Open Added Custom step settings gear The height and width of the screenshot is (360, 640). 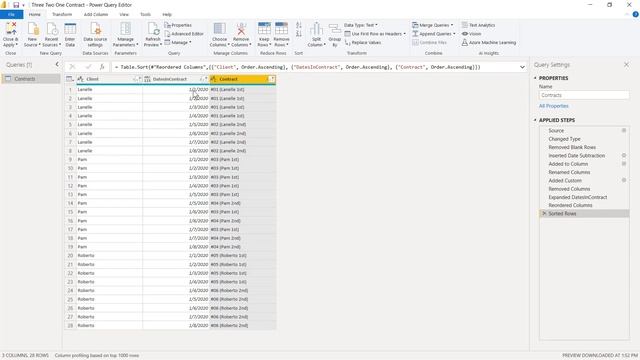(624, 180)
